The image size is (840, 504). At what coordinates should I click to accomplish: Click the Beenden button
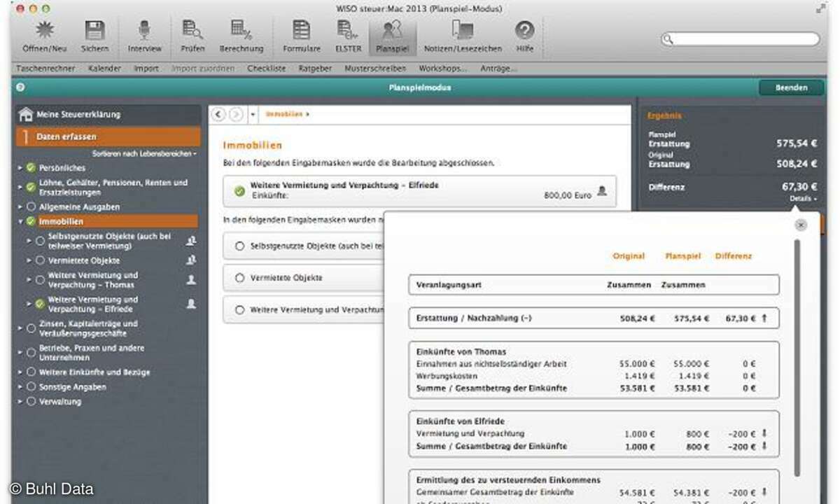tap(791, 87)
